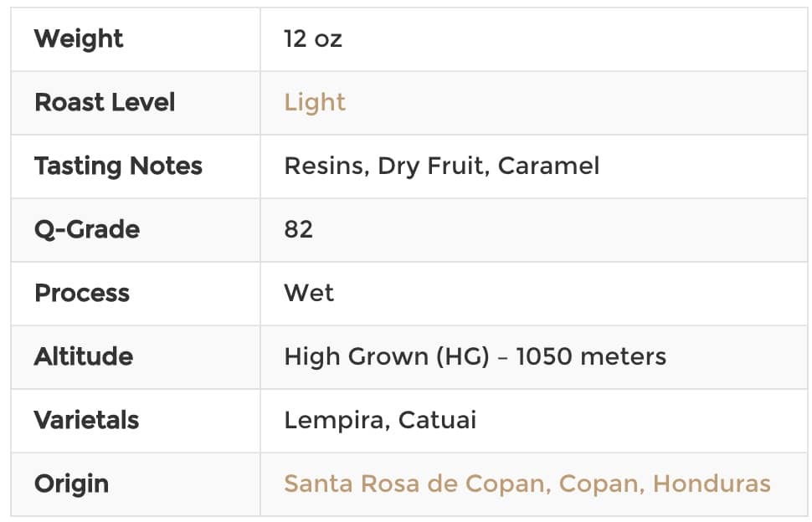Click the Altitude label
Screen dimensions: 812x522
click(84, 356)
